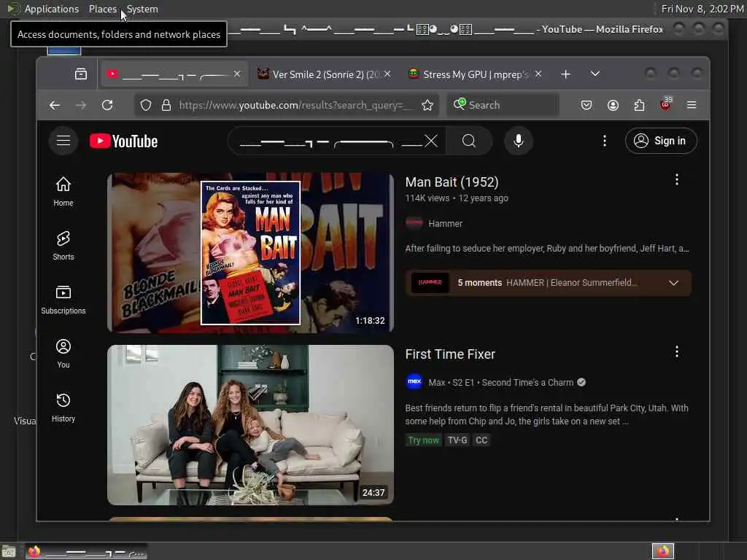Clear the YouTube search query
Image resolution: width=747 pixels, height=560 pixels.
(431, 141)
